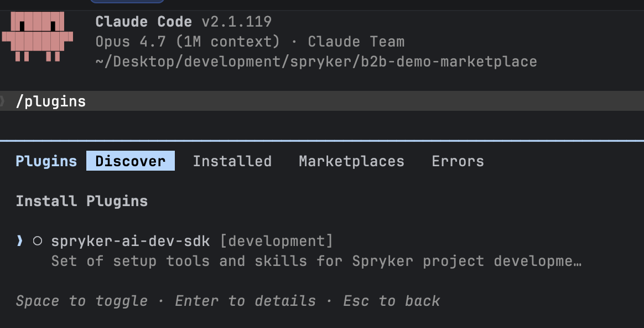This screenshot has height=328, width=644.
Task: Switch to the Discover tab
Action: coord(131,161)
